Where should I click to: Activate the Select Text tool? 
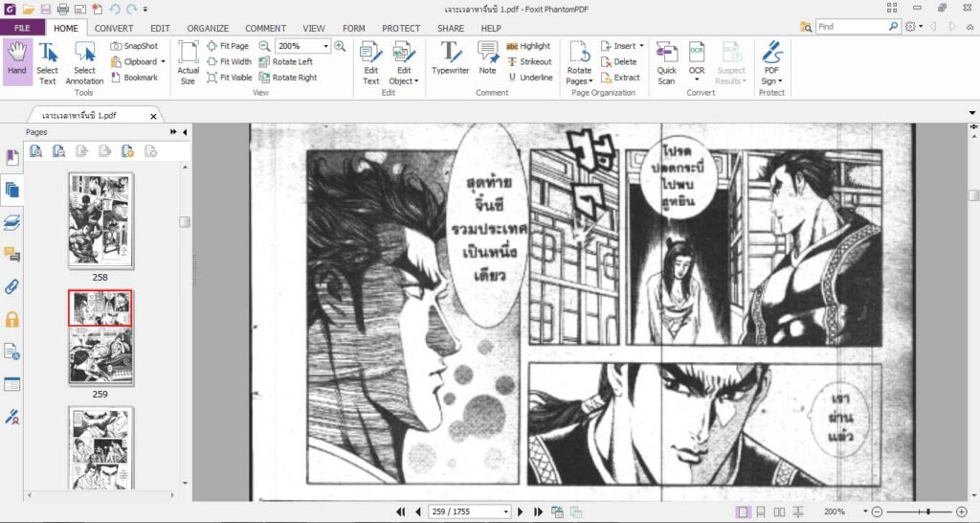click(47, 63)
